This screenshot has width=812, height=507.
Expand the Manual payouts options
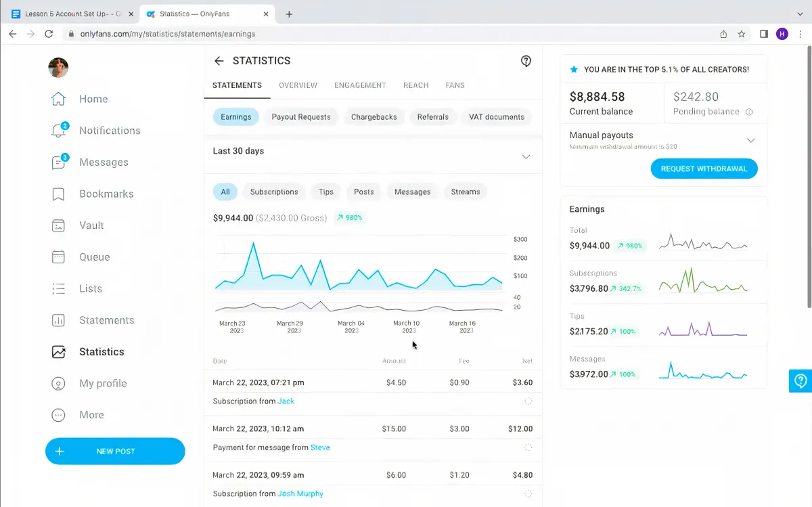click(x=750, y=140)
